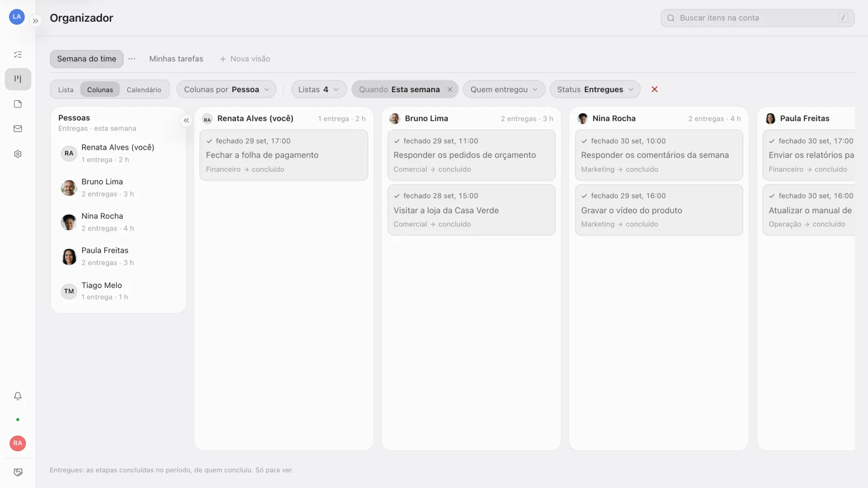Click Organizador page title
This screenshot has width=868, height=488.
[x=81, y=18]
